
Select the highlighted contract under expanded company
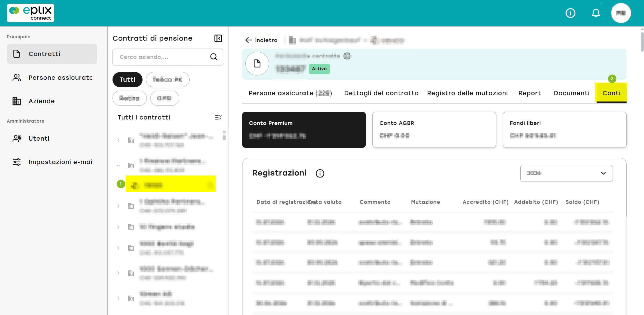[x=170, y=184]
